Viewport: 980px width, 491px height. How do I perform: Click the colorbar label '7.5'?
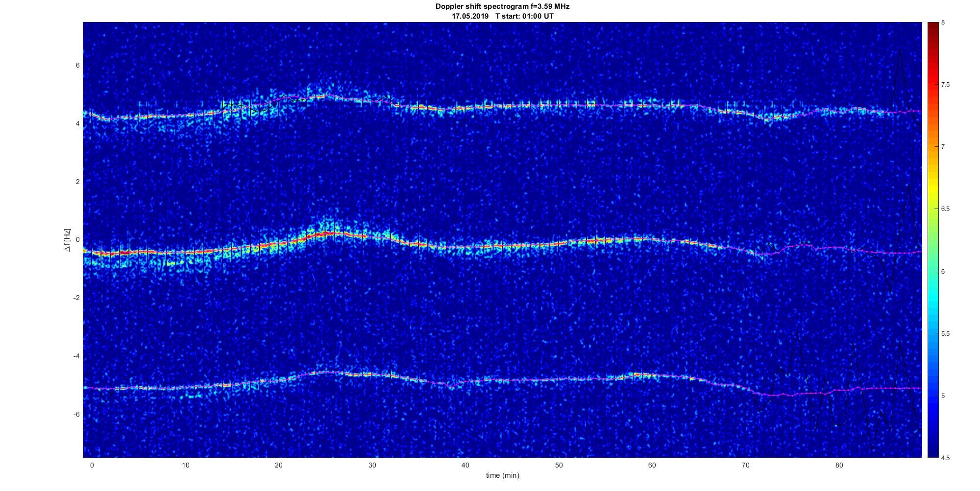[x=945, y=85]
